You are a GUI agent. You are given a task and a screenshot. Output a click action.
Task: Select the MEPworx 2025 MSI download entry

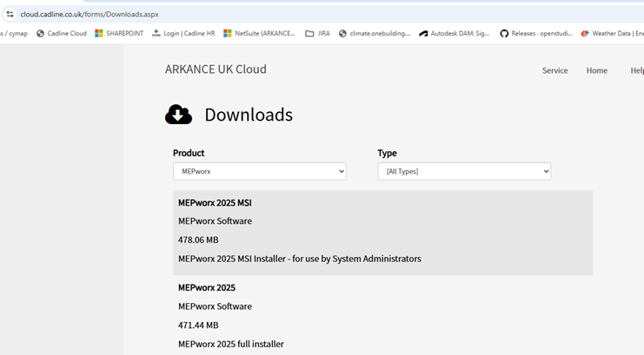382,233
